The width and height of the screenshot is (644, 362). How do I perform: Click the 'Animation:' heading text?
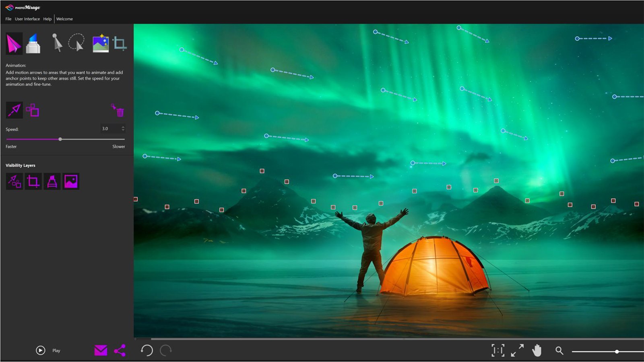16,65
